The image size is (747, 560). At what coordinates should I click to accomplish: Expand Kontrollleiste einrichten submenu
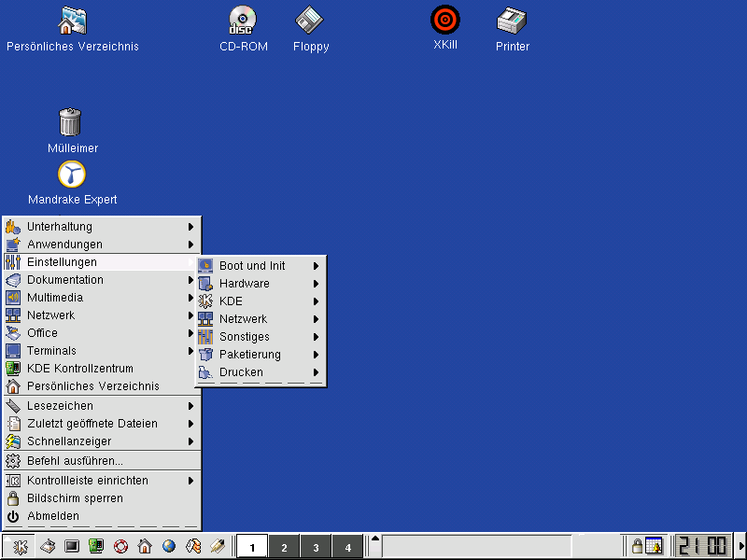click(x=102, y=481)
